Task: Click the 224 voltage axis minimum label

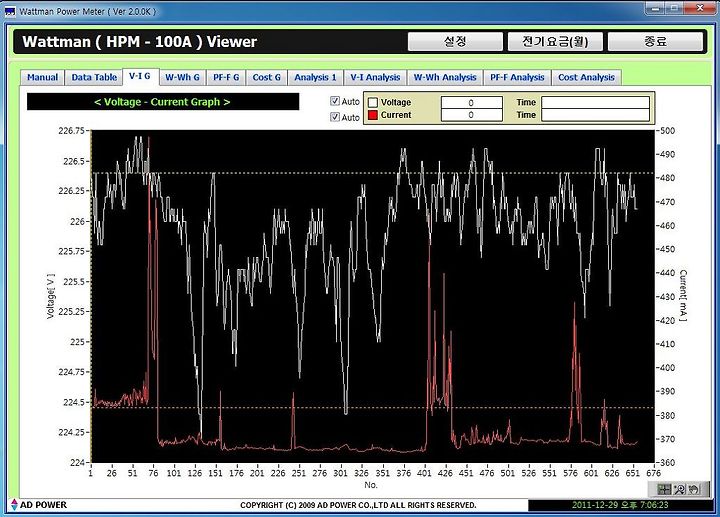Action: pyautogui.click(x=78, y=462)
